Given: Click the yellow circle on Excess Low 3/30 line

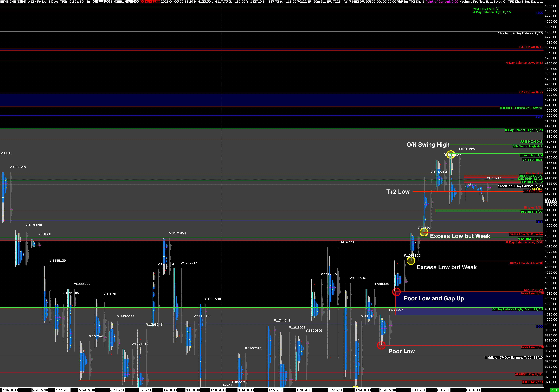Looking at the screenshot, I should [x=411, y=261].
